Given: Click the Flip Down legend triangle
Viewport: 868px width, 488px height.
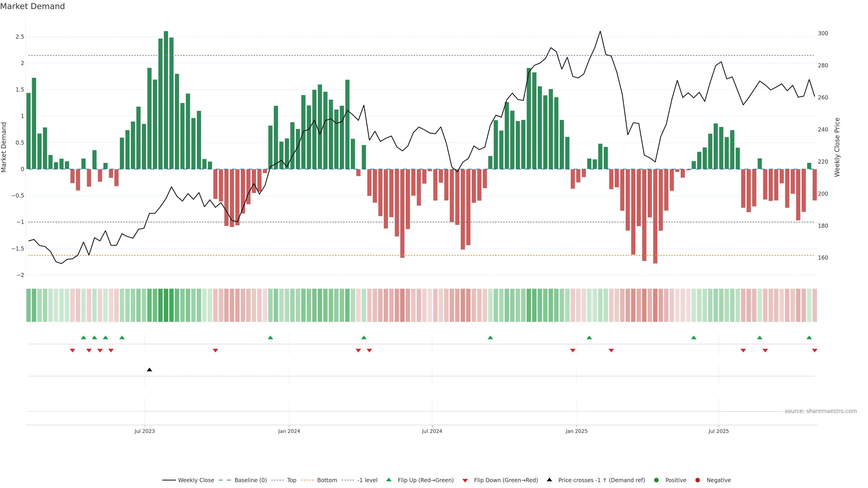Looking at the screenshot, I should tap(465, 480).
